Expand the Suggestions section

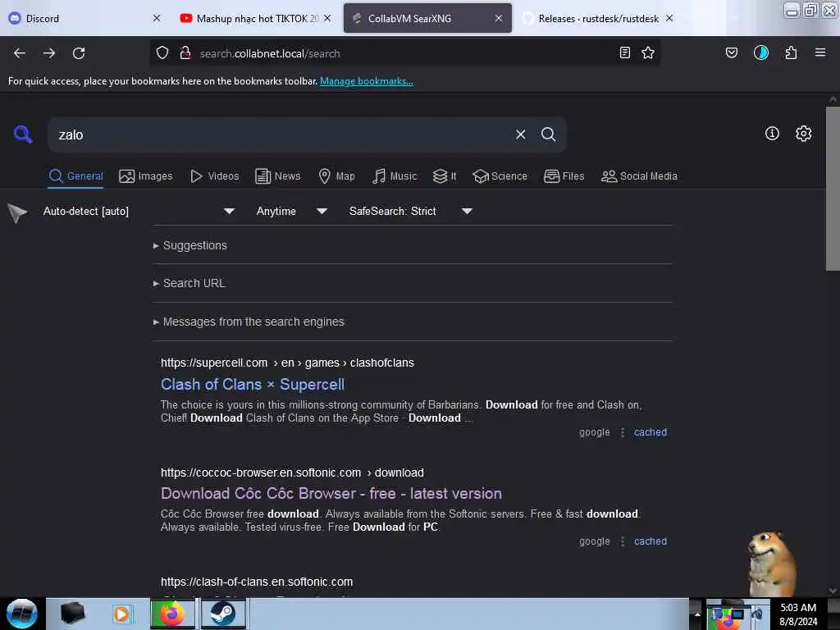click(189, 245)
